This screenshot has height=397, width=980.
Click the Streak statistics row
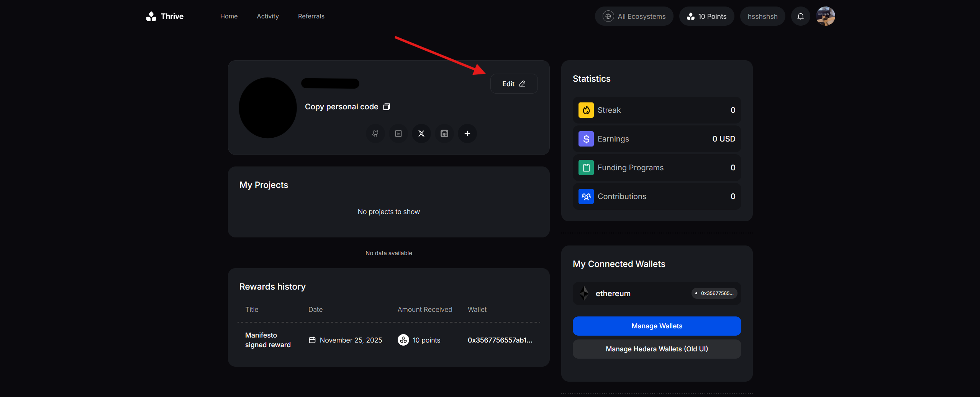coord(657,110)
